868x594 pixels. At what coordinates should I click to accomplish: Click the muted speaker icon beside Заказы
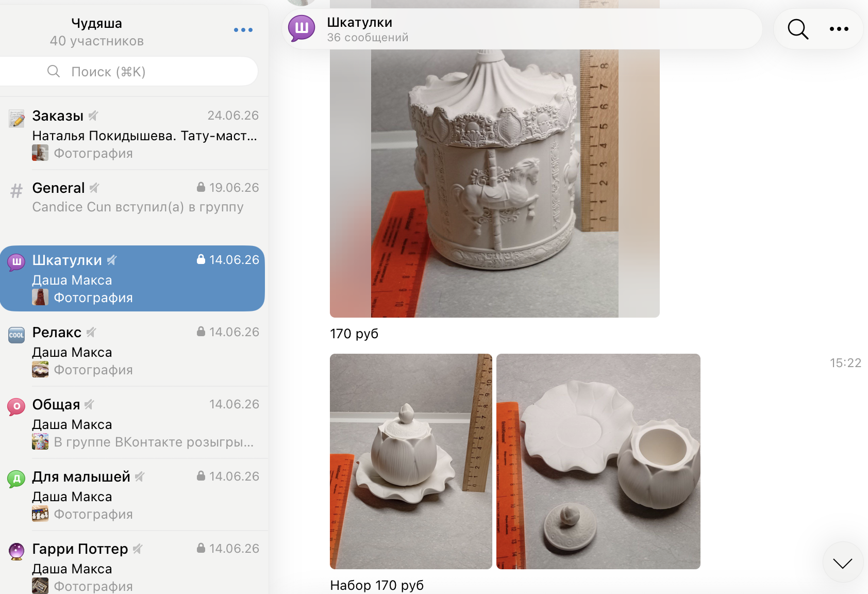(x=93, y=115)
